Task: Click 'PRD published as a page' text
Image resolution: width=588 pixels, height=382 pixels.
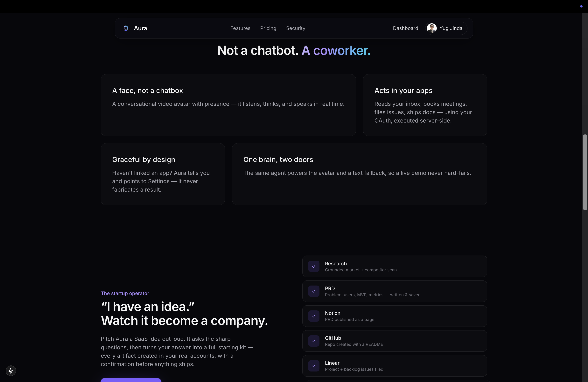Action: click(x=349, y=320)
